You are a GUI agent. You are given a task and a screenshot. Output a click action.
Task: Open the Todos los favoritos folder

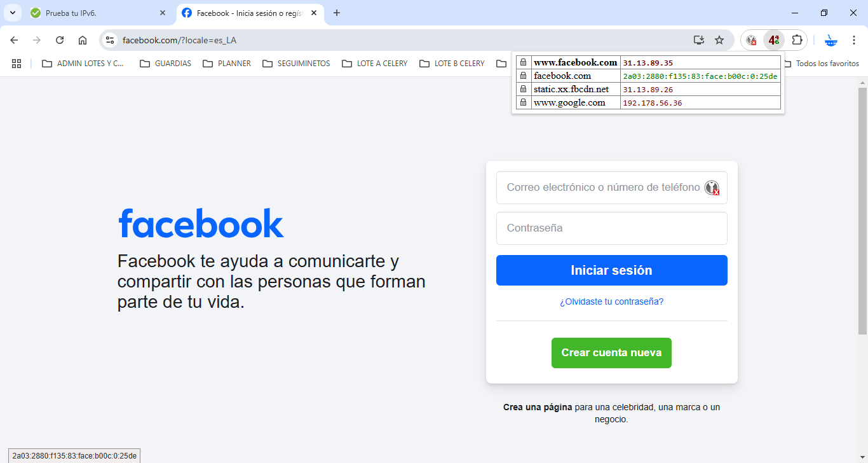click(x=822, y=64)
